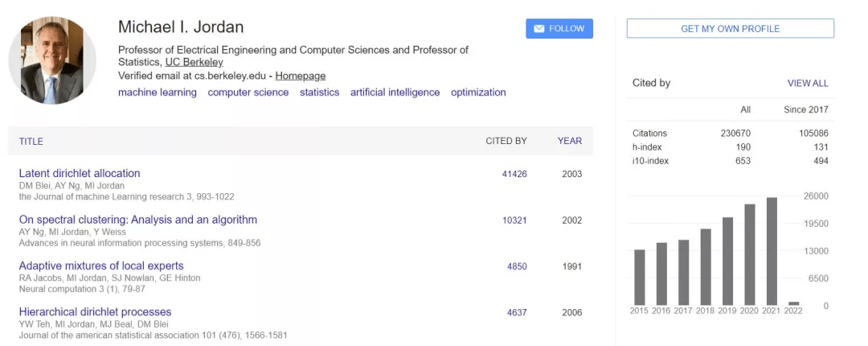Select the computer science interest tag

248,93
